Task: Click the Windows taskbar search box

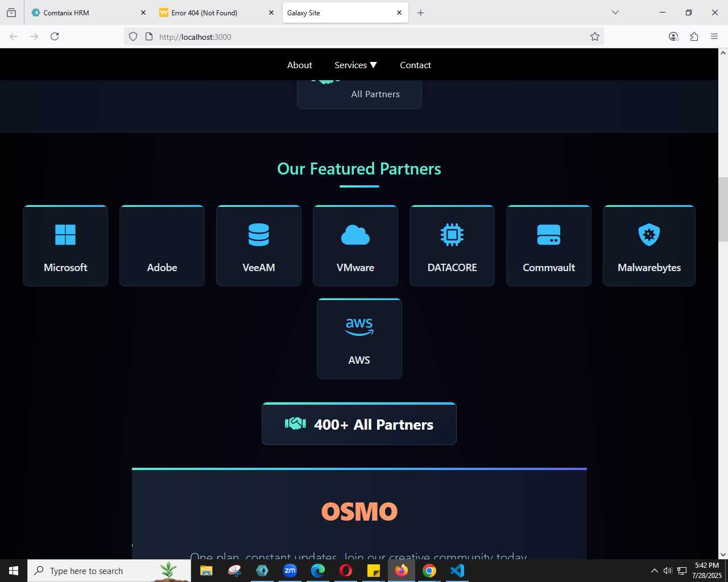Action: pyautogui.click(x=109, y=571)
